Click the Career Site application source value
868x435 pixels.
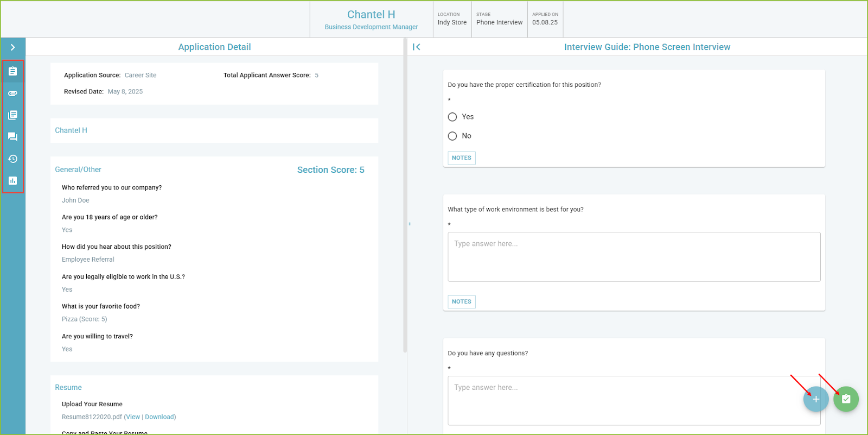pos(141,75)
